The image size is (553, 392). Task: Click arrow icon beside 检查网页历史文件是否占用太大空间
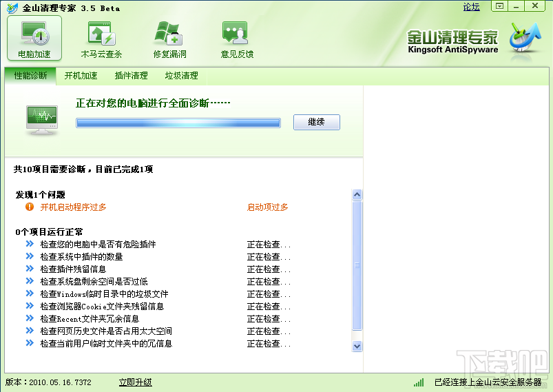point(30,331)
